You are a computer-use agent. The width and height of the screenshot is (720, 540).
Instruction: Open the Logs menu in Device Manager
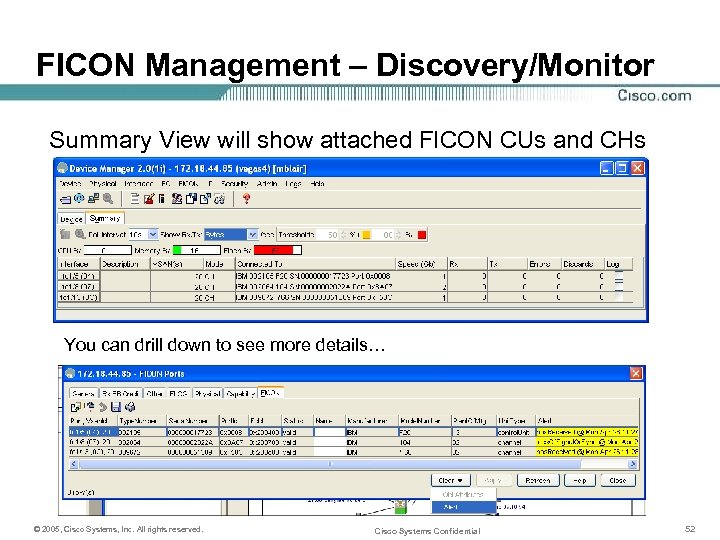(293, 183)
